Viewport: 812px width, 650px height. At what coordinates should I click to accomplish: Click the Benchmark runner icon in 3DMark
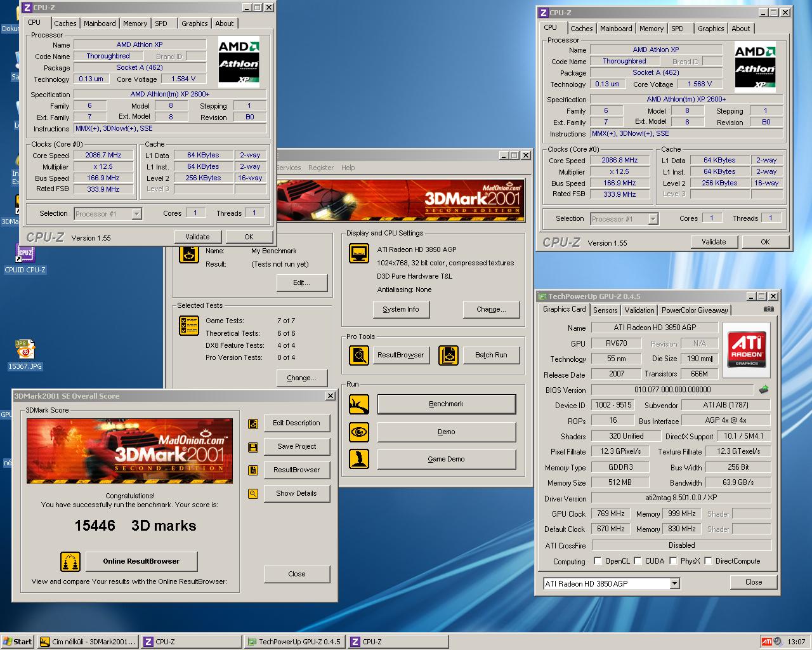(x=359, y=404)
